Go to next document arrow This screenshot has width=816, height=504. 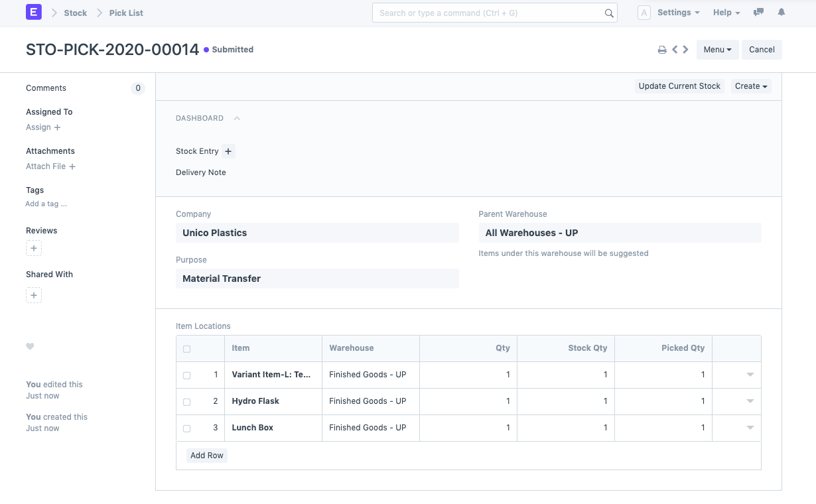click(685, 50)
